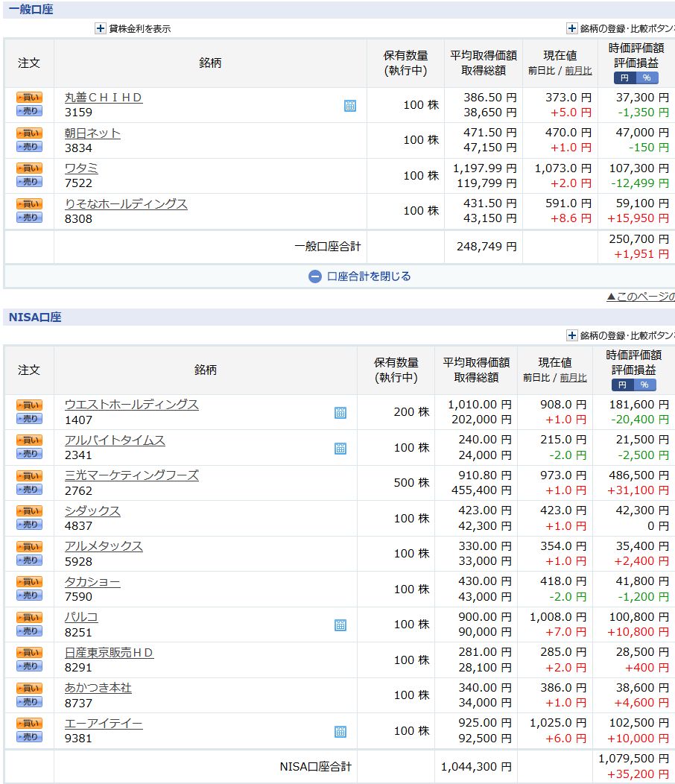
Task: Switch the general account profit display to 円
Action: coord(625,78)
